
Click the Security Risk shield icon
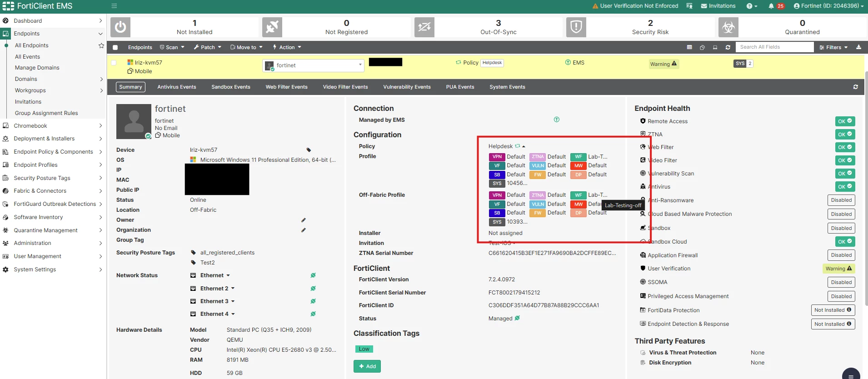coord(576,27)
